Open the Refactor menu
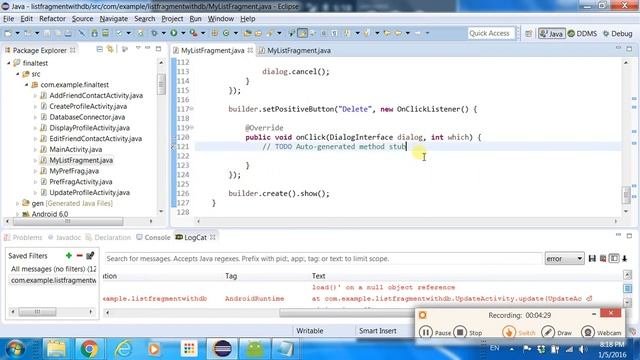The height and width of the screenshot is (360, 640). tap(52, 19)
